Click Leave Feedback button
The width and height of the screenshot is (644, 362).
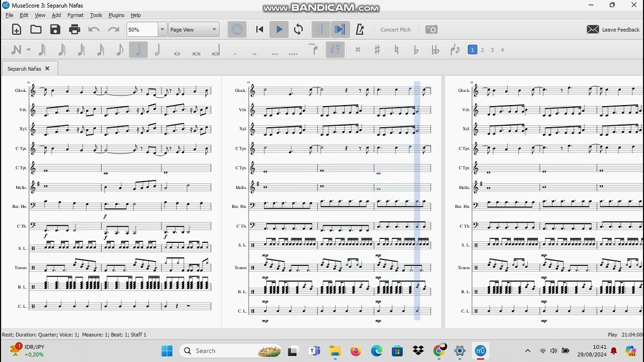click(x=613, y=30)
